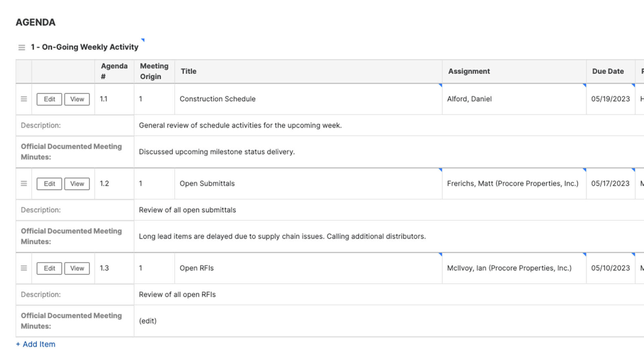This screenshot has width=644, height=362.
Task: Edit the Construction Schedule agenda item
Action: [x=49, y=99]
